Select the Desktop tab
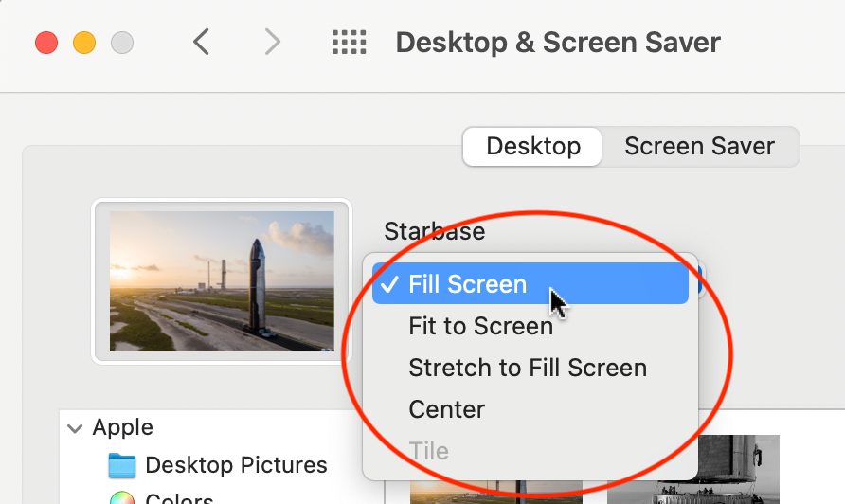This screenshot has height=504, width=845. [532, 146]
